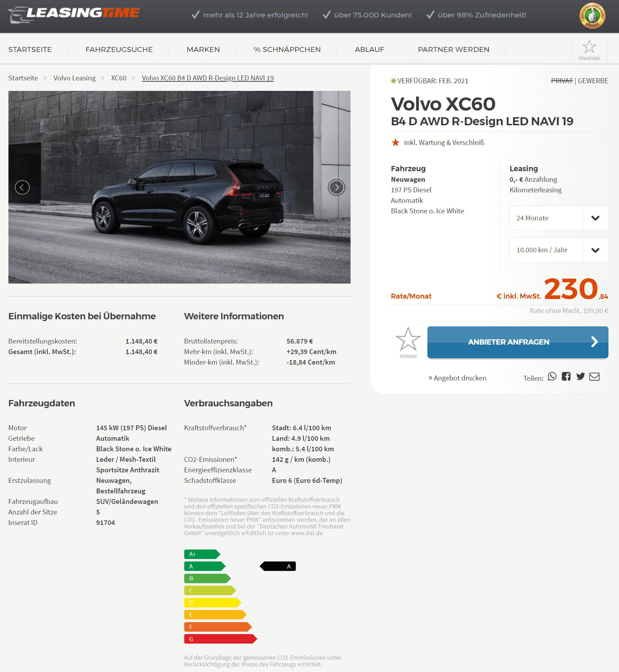Show previous car image arrow
This screenshot has width=619, height=672.
pos(22,187)
